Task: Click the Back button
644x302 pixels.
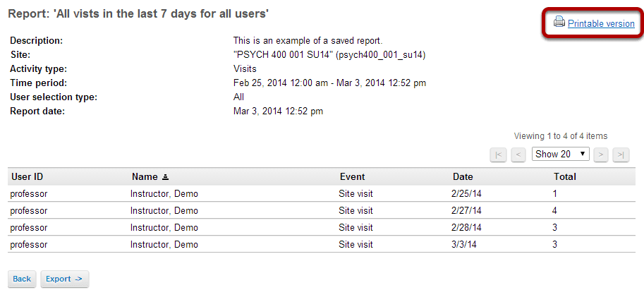Action: (x=22, y=279)
